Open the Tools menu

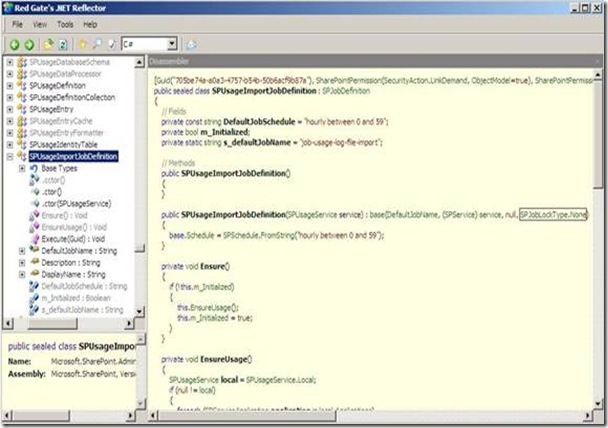click(65, 23)
